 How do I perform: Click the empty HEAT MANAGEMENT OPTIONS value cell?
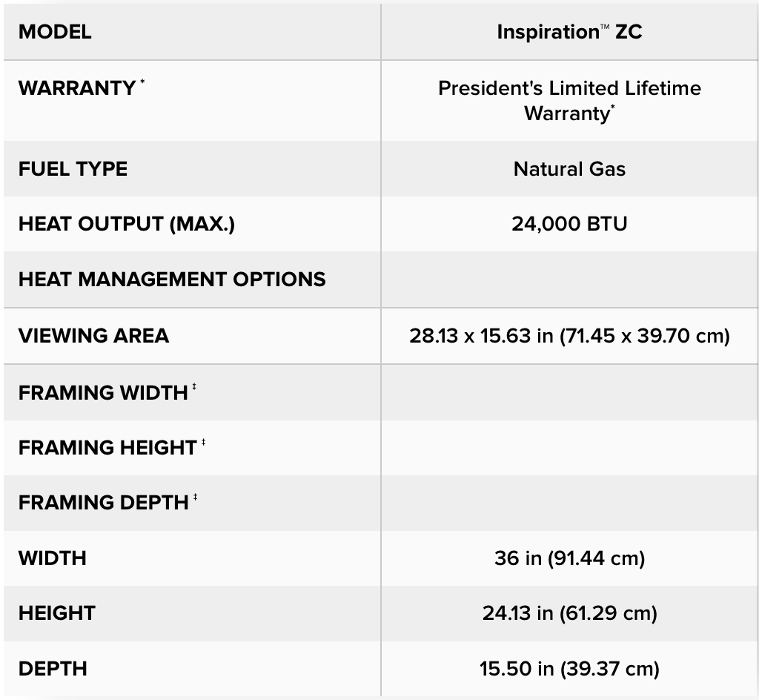point(569,280)
